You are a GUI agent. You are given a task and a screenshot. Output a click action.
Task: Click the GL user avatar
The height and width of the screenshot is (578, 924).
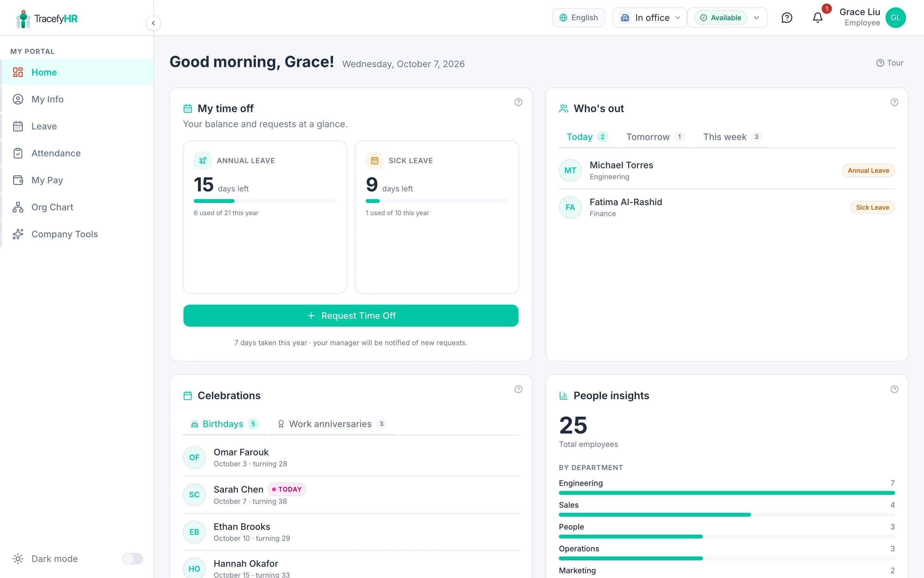coord(895,18)
